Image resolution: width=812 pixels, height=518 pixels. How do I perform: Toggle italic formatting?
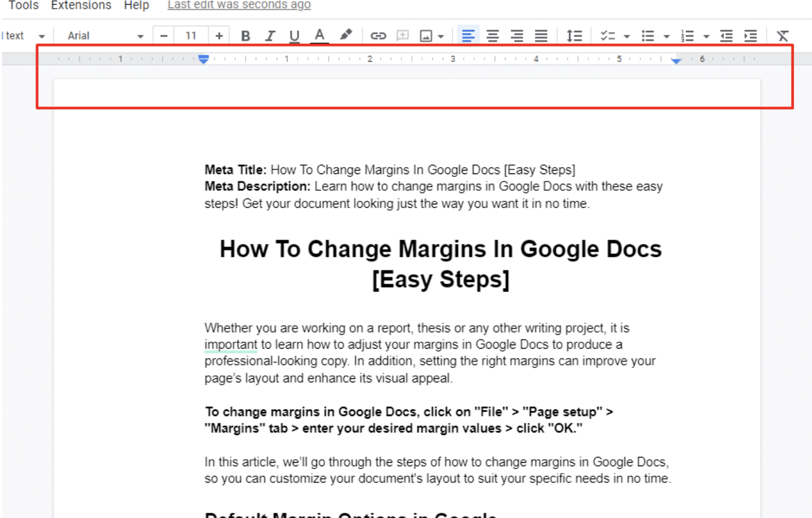[x=270, y=36]
